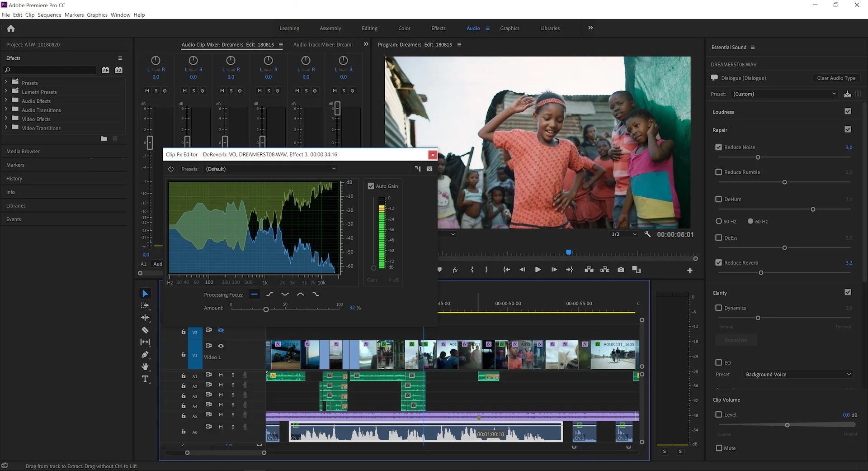Mute track A1 in the timeline
This screenshot has height=471, width=868.
221,375
